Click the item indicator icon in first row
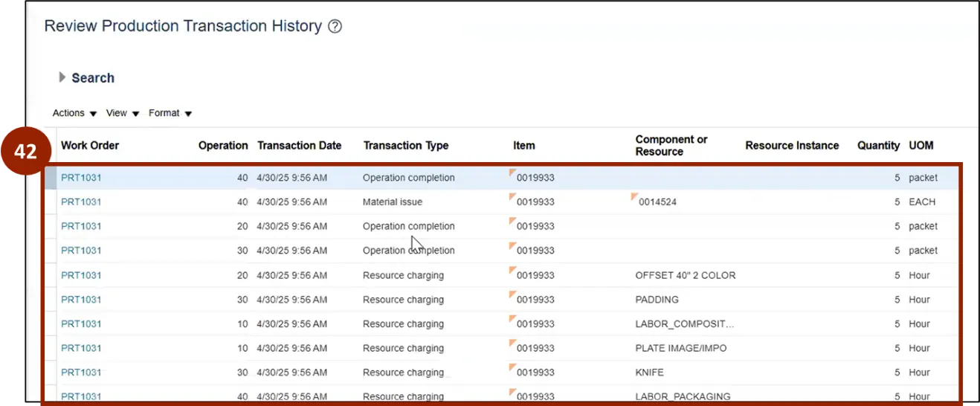 pyautogui.click(x=512, y=173)
